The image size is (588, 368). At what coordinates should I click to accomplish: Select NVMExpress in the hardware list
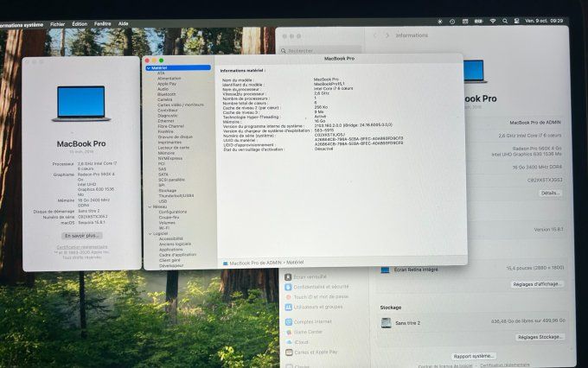pyautogui.click(x=170, y=159)
